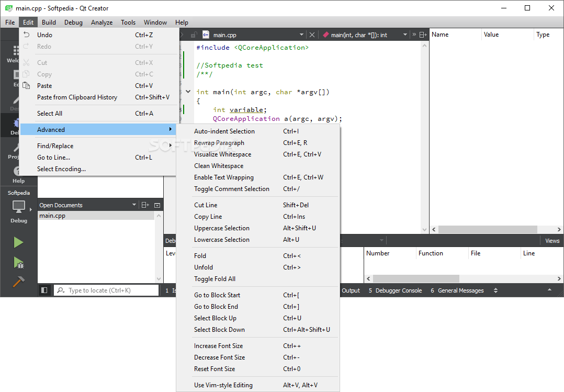The height and width of the screenshot is (392, 564).
Task: Expand the kit selector arrow beside Softpedia
Action: [30, 209]
